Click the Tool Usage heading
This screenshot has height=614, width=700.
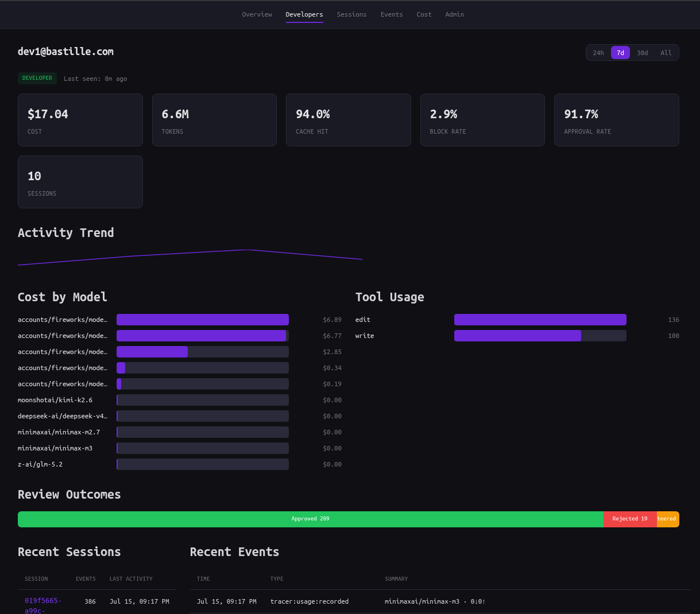coord(390,297)
